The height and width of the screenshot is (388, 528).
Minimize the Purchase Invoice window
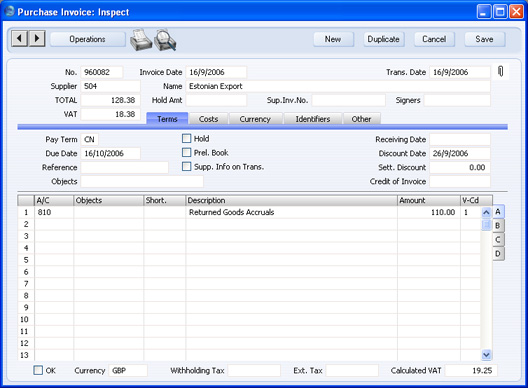(484, 12)
